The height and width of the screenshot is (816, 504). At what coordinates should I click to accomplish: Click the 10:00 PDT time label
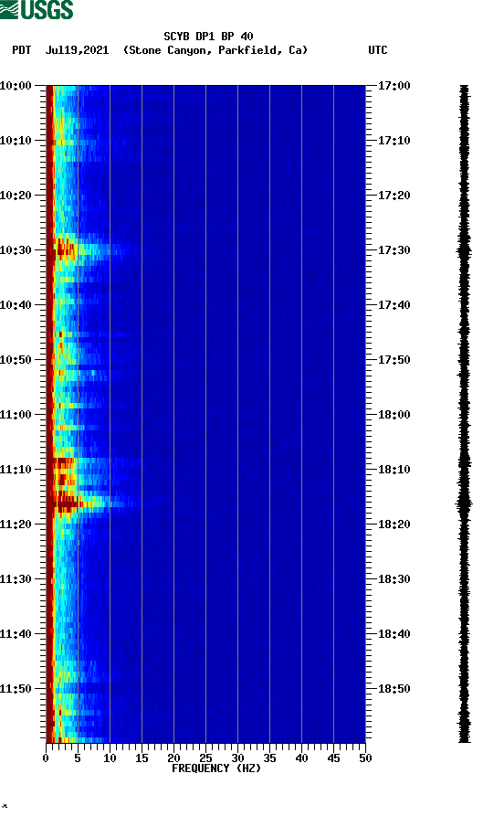coord(16,85)
